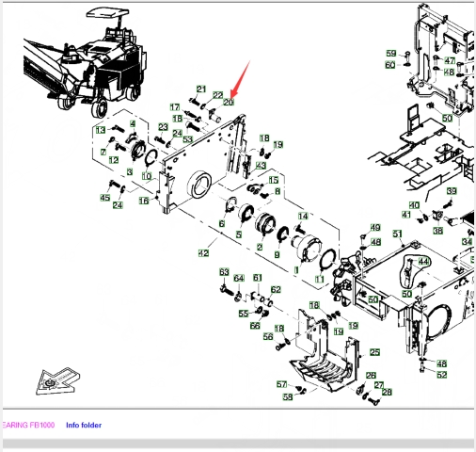Select part number 51 label
Screen dimensions: 476x452
(x=397, y=234)
